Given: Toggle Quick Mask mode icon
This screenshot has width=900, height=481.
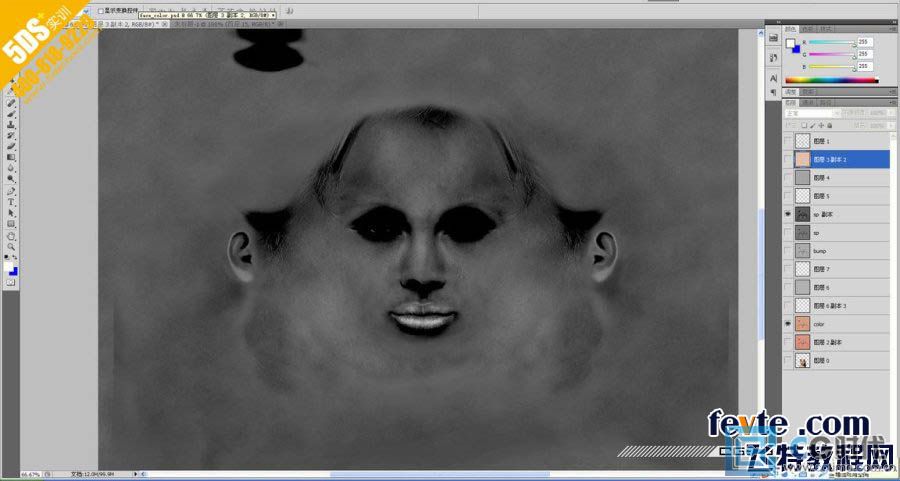Looking at the screenshot, I should 11,282.
